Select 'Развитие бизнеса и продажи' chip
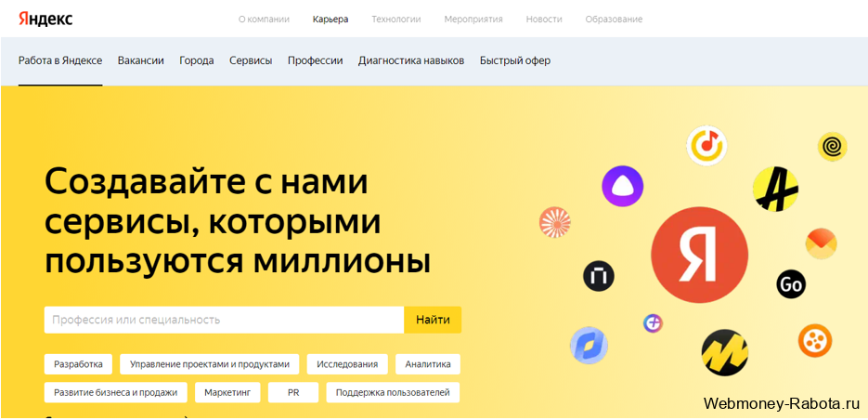Screen dimensions: 868x420 click(x=116, y=392)
